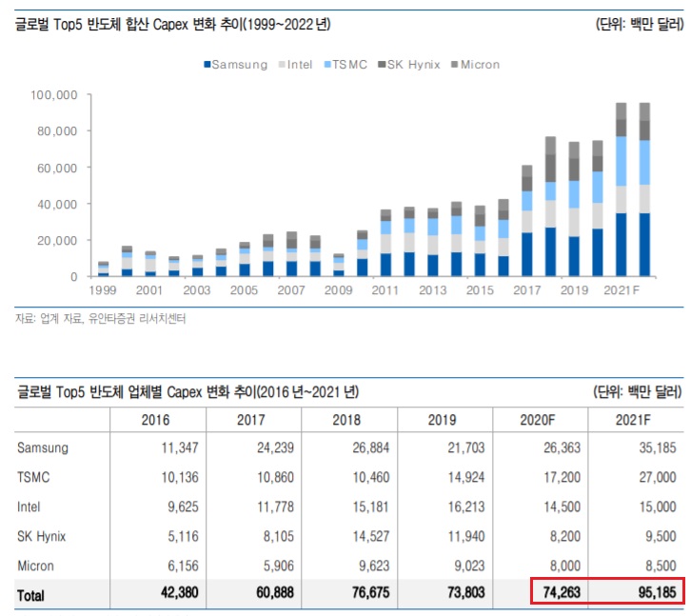Screen dimensions: 691x616
Task: Click the Samsung legend color swatch
Action: pos(207,65)
